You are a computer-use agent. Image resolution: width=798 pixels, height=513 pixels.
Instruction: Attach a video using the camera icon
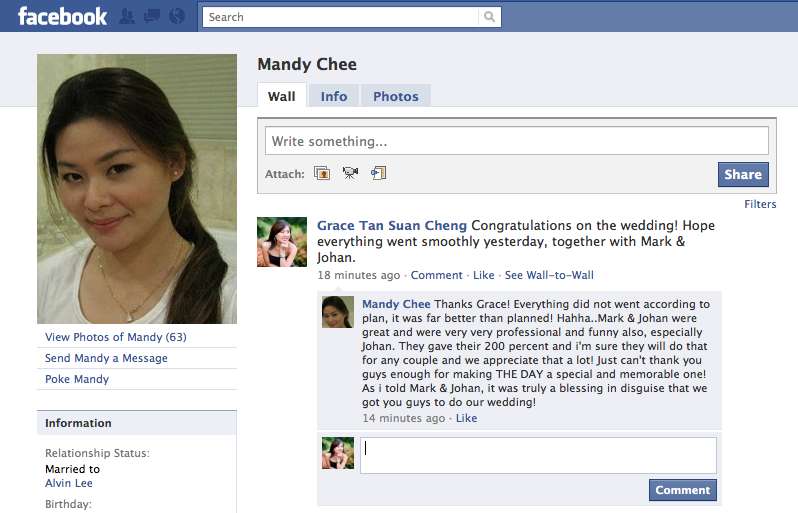pos(350,174)
